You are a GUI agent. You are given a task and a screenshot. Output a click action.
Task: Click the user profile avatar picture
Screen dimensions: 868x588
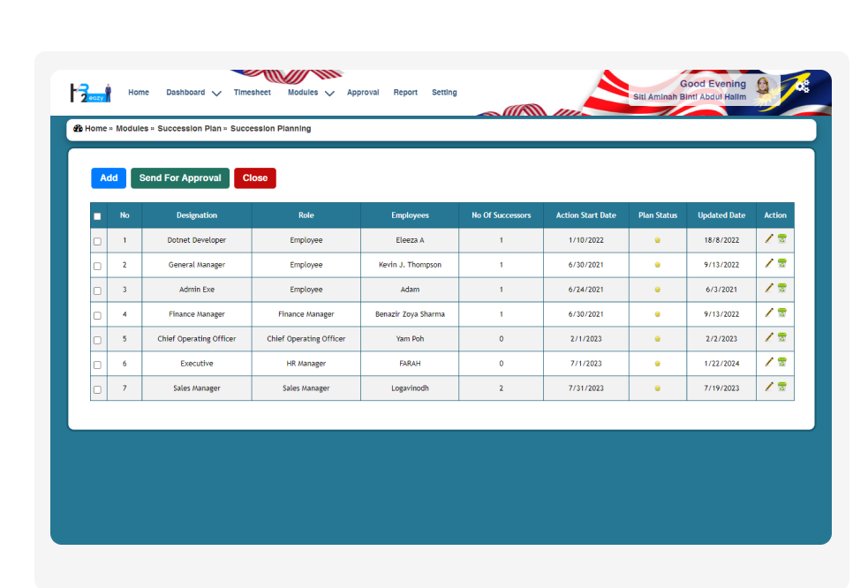click(766, 88)
